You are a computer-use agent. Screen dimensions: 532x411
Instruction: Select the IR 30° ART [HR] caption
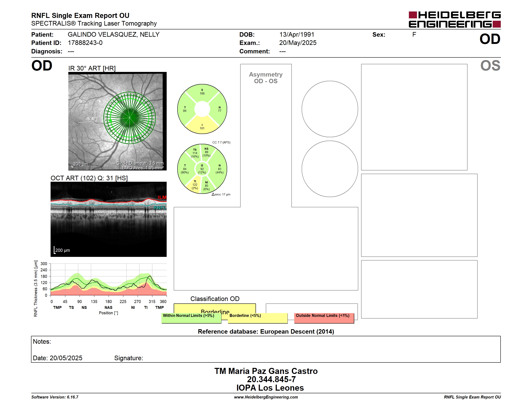pyautogui.click(x=92, y=68)
